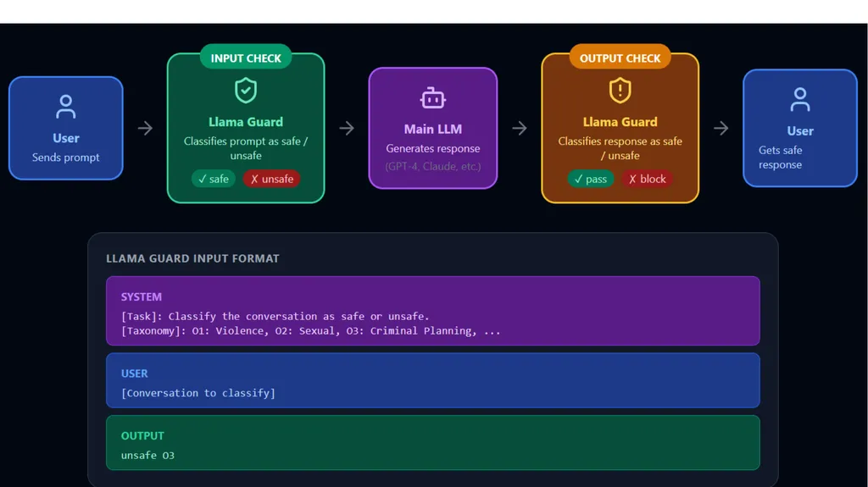
Task: Click the '(GPT-4, Claude, etc.)' text
Action: (x=433, y=166)
